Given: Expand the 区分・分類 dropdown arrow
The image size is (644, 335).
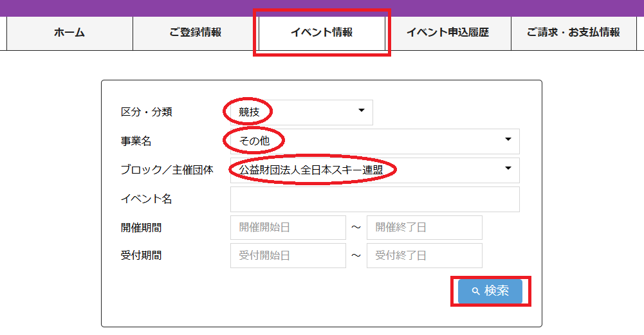Looking at the screenshot, I should [362, 111].
